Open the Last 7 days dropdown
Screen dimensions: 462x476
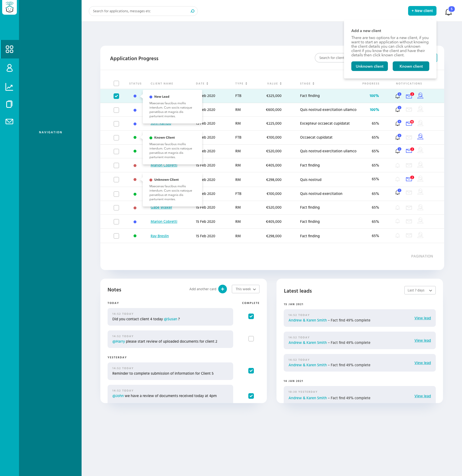pyautogui.click(x=419, y=290)
